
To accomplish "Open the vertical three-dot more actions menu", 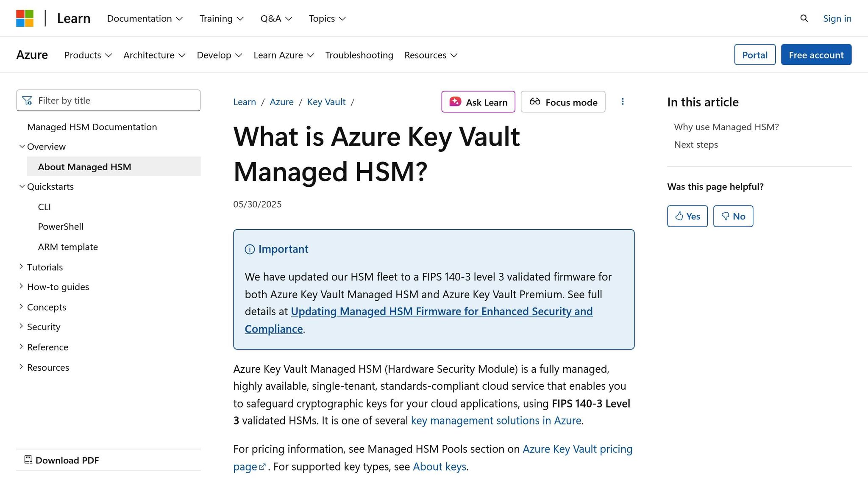I will click(622, 102).
